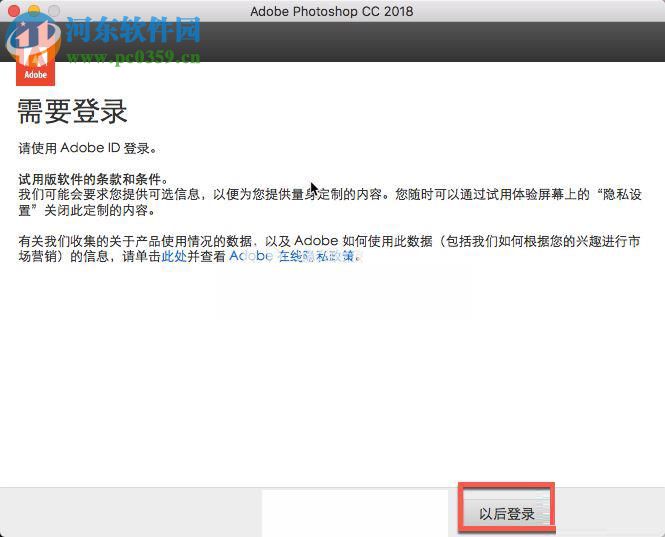The image size is (665, 537).
Task: Open the Adobe 在线隐私政策 link
Action: 291,256
